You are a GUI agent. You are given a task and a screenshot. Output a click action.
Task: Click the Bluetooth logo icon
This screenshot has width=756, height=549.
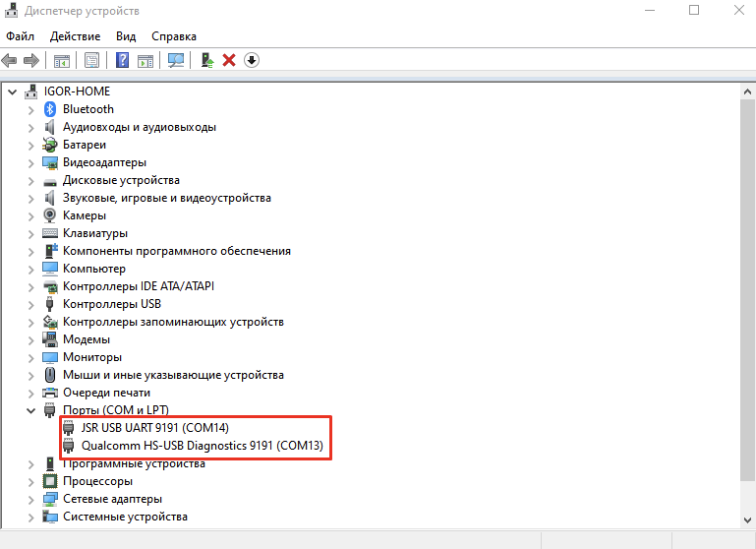pos(50,109)
